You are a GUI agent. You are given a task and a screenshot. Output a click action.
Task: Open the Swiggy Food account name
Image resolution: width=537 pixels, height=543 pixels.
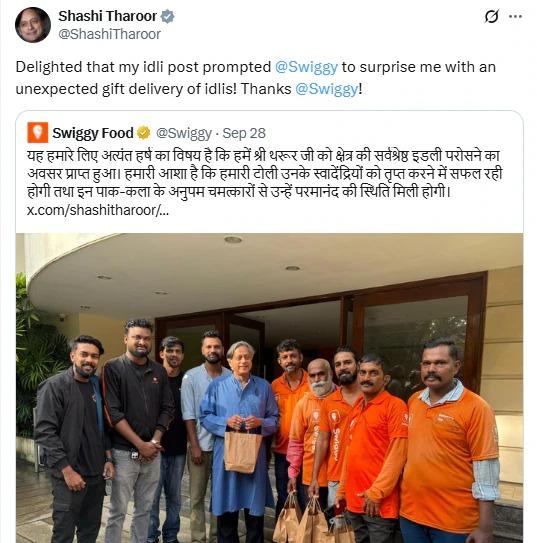pyautogui.click(x=93, y=133)
